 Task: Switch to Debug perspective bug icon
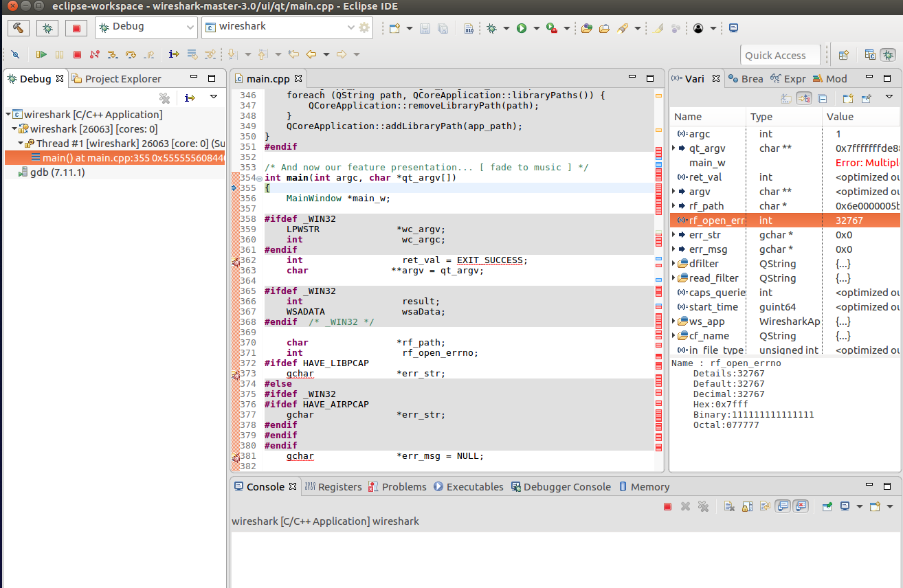[x=888, y=55]
